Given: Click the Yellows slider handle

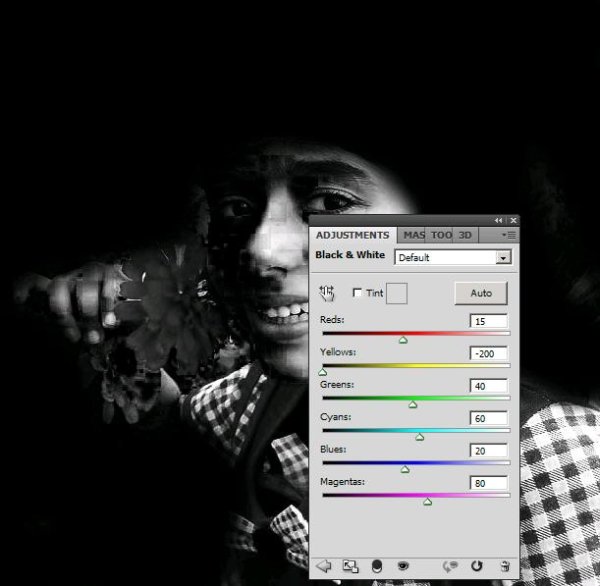Looking at the screenshot, I should pos(323,372).
